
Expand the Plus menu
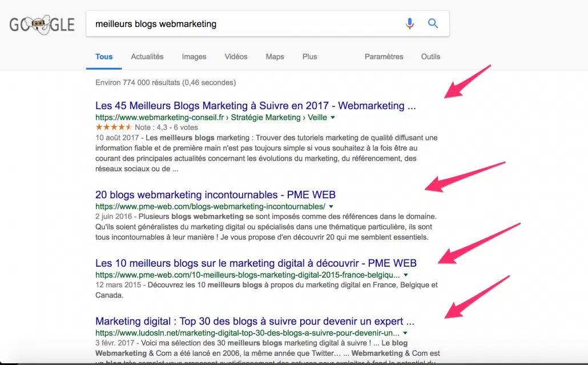coord(310,57)
